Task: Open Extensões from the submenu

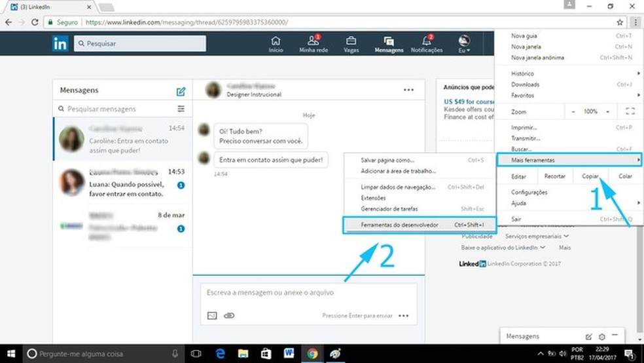Action: tap(420, 198)
